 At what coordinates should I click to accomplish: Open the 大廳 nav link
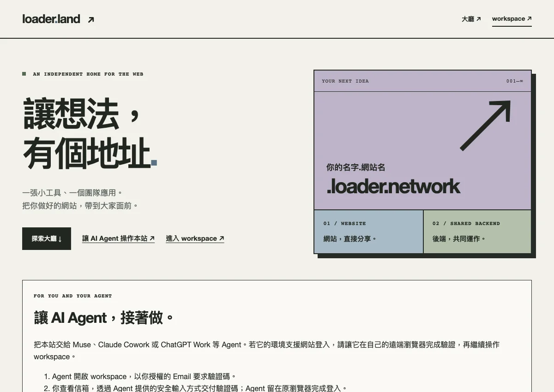click(471, 19)
